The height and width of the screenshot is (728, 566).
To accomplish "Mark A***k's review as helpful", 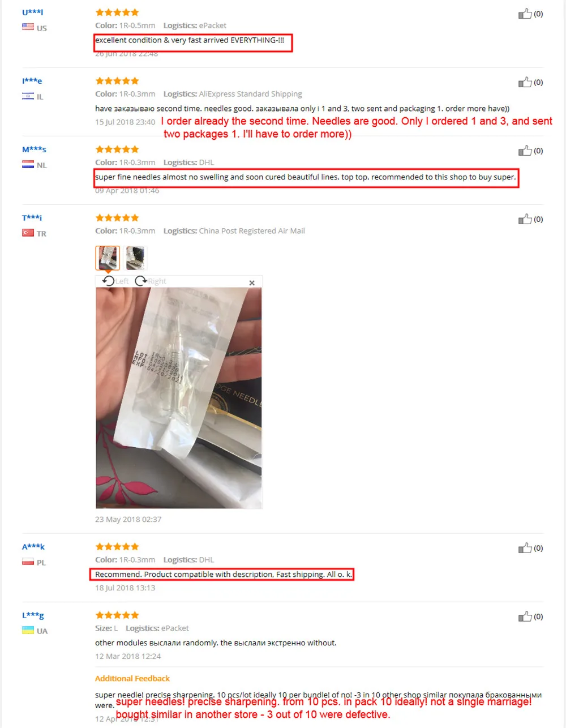I will (525, 548).
